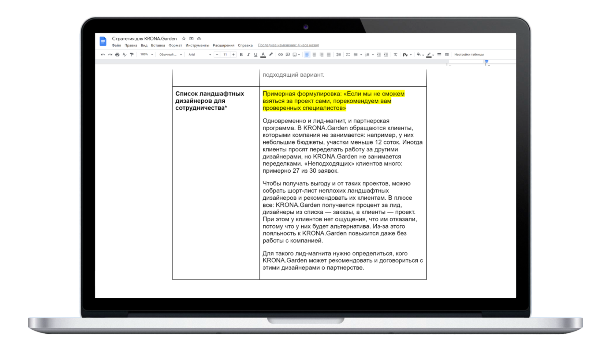The width and height of the screenshot is (615, 364).
Task: Insert an image
Action: pyautogui.click(x=295, y=55)
